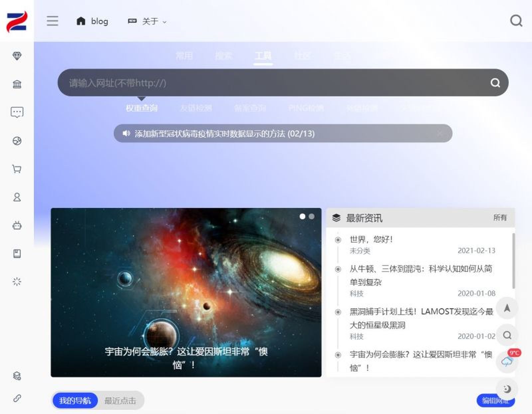532x414 pixels.
Task: Select the second carousel indicator dot
Action: (312, 216)
